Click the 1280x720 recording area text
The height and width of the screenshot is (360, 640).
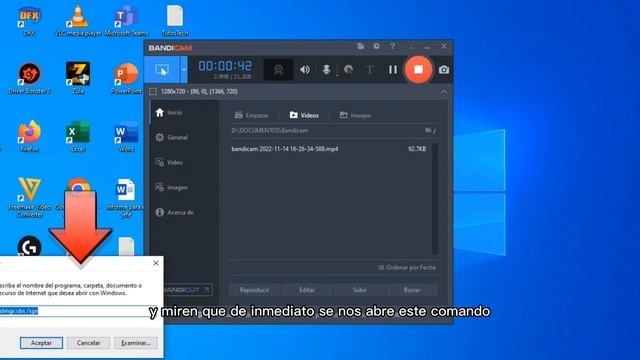pyautogui.click(x=199, y=92)
